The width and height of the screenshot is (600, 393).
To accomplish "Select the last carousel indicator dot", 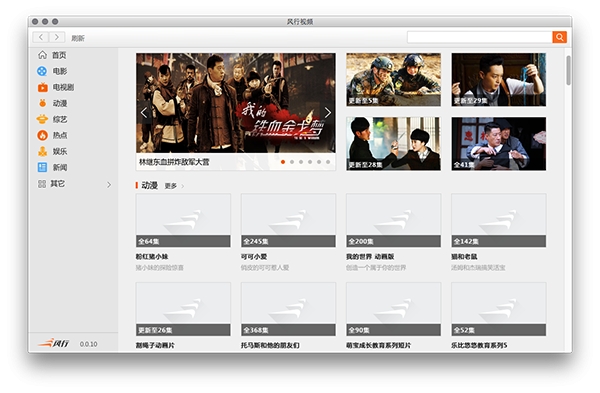I will 328,162.
